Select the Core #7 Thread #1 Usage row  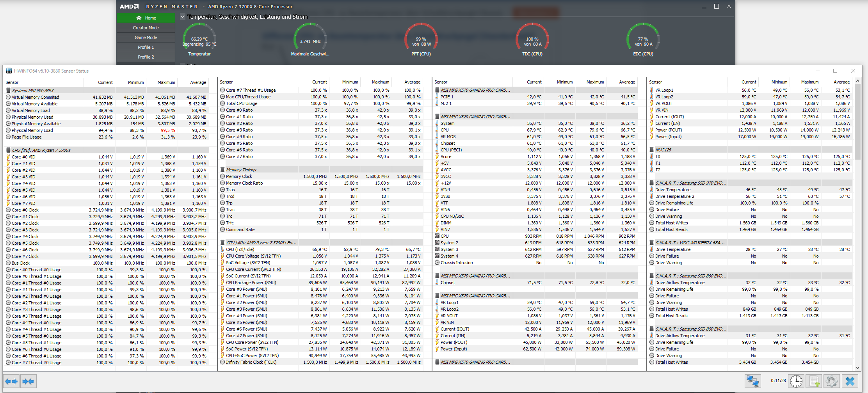click(321, 90)
